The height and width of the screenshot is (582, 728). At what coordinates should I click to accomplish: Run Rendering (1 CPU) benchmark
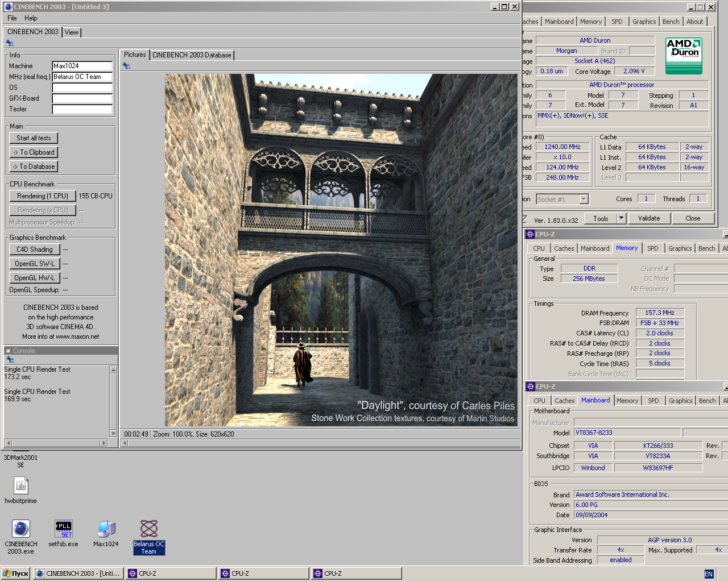(43, 196)
